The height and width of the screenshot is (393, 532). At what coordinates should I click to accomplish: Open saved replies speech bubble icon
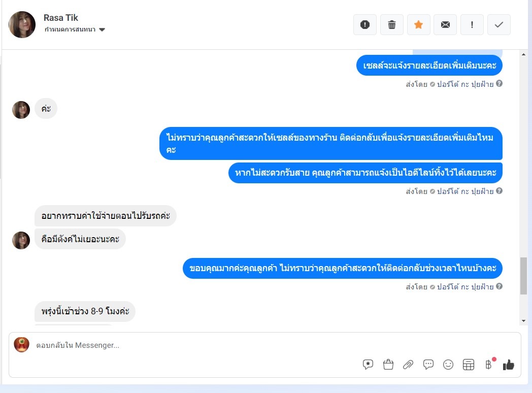click(428, 365)
